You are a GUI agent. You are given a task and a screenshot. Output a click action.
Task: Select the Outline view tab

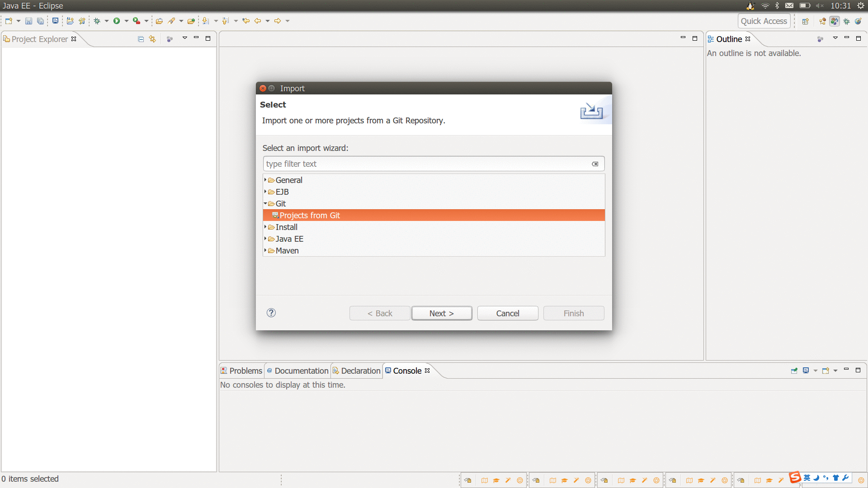pos(729,39)
